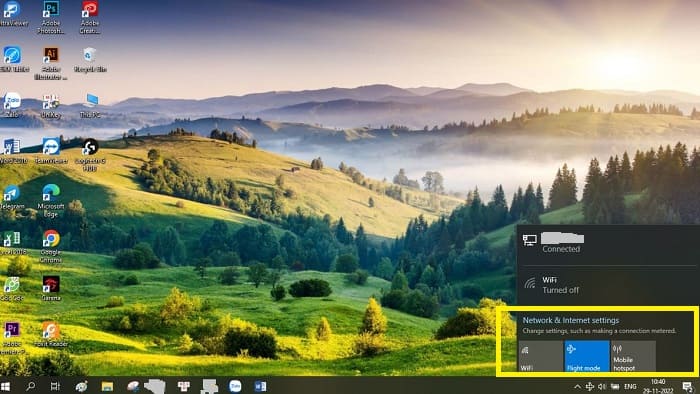The height and width of the screenshot is (394, 700).
Task: Show hidden system tray icons chevron
Action: [x=577, y=386]
